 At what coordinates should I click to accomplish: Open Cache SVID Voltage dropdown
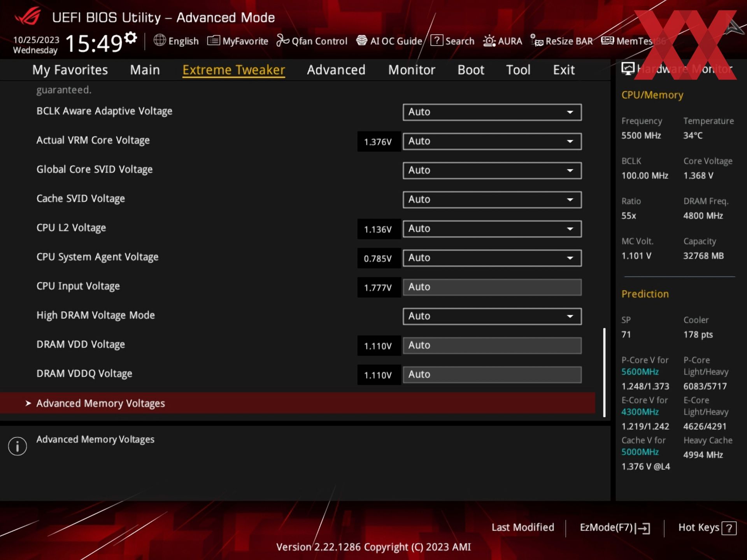(x=492, y=199)
